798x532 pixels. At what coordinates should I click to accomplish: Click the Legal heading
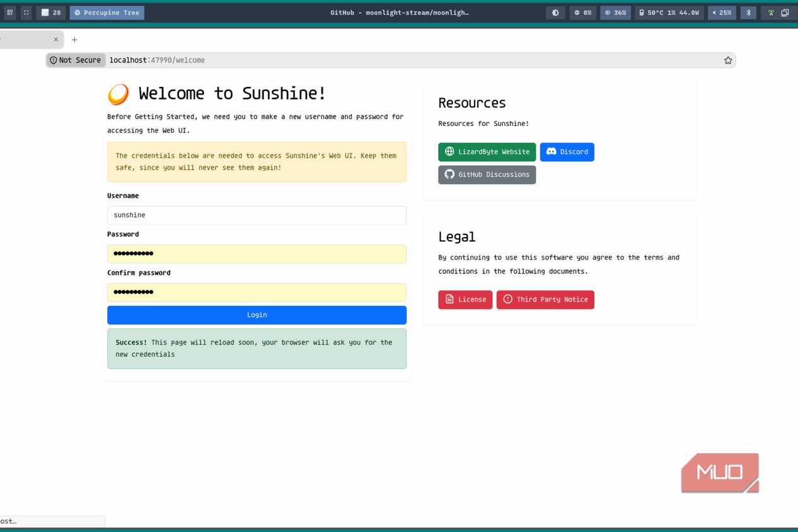pyautogui.click(x=457, y=237)
